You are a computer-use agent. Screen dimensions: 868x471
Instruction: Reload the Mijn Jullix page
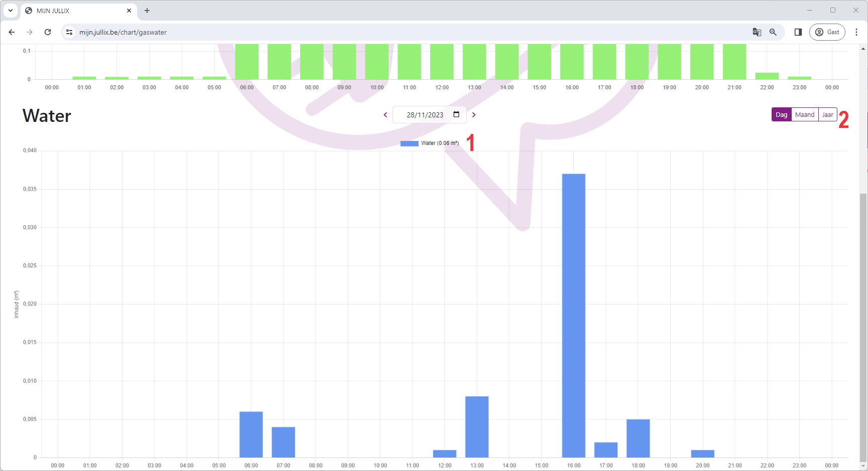click(x=48, y=32)
